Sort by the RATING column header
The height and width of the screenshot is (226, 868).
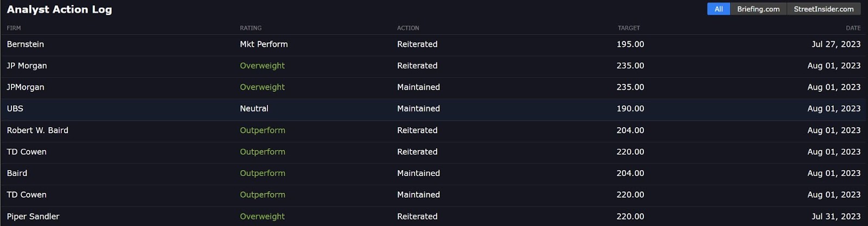click(x=251, y=28)
